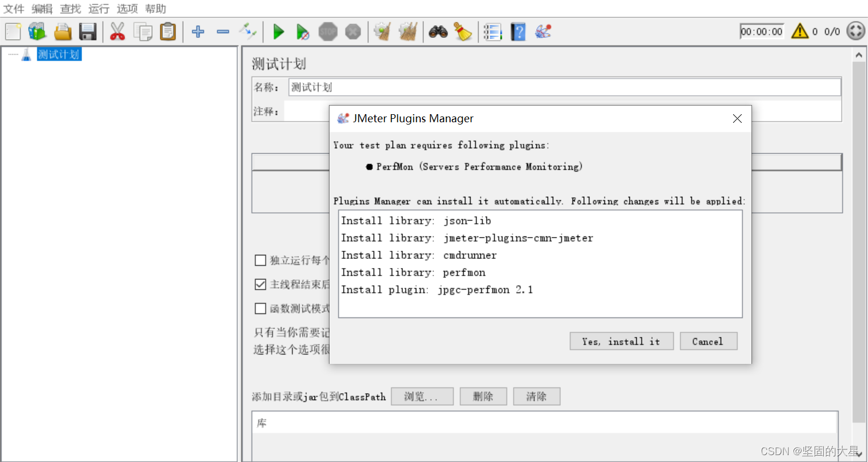Click the Paste clipboard icon

(168, 32)
